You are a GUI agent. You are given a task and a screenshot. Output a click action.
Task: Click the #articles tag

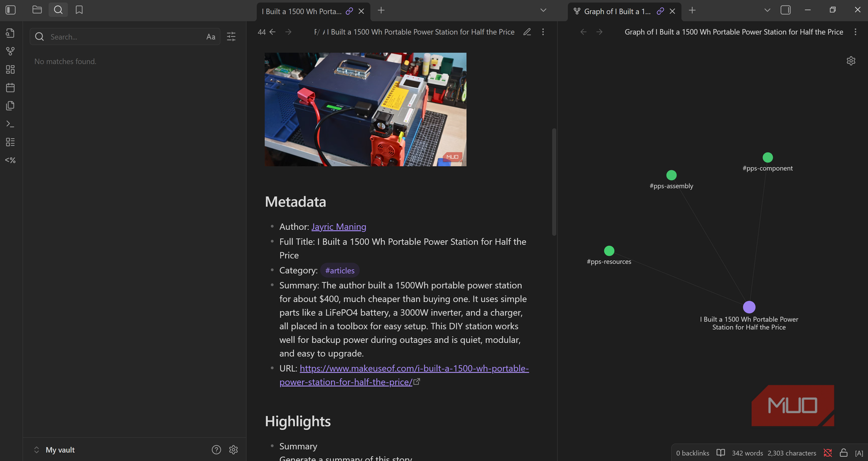tap(340, 271)
